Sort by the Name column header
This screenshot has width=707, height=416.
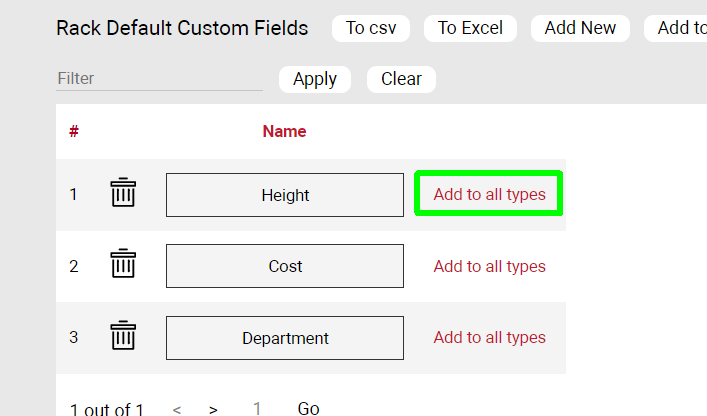pos(284,131)
